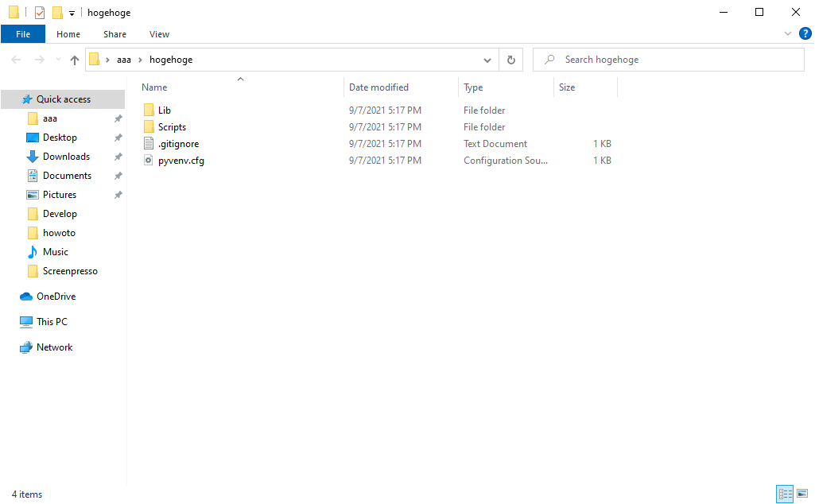Click the Configuration Sou... type cell

[505, 161]
